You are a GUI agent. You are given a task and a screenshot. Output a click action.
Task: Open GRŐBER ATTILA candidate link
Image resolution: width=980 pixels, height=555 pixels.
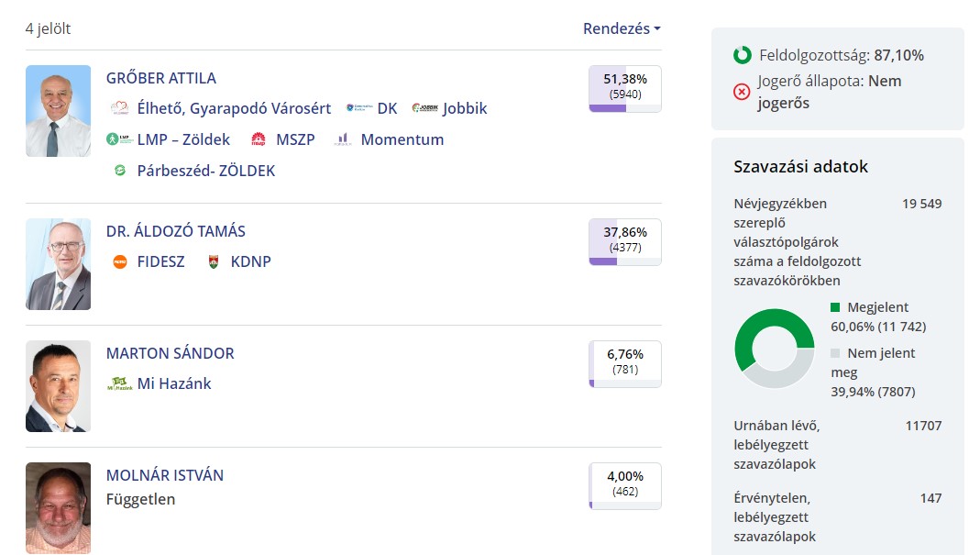point(161,78)
